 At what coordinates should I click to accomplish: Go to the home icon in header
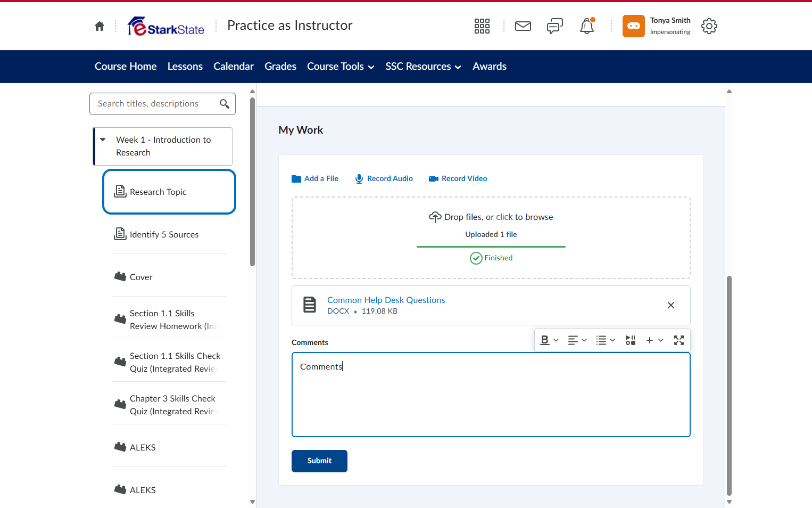click(x=100, y=26)
